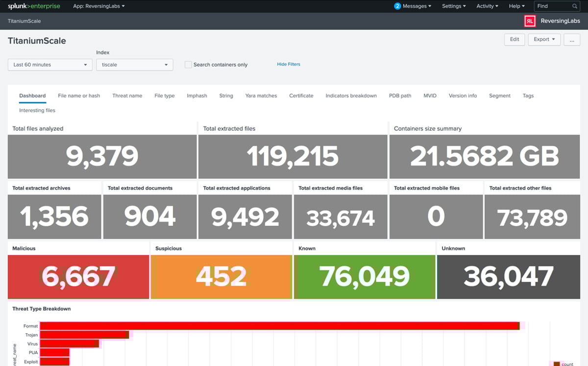Switch to Segment tab
This screenshot has height=366, width=588.
pos(500,96)
